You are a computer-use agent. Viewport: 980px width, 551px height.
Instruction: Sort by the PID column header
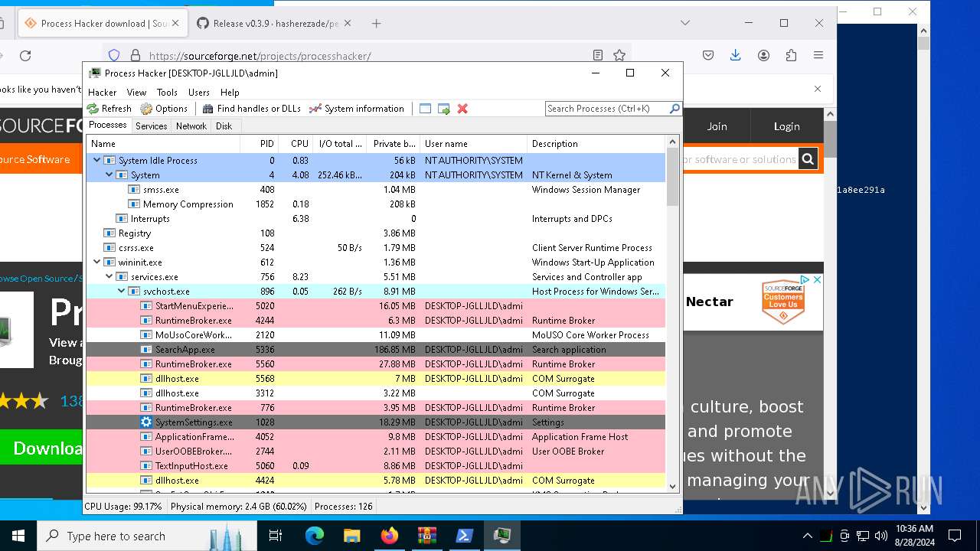coord(259,144)
